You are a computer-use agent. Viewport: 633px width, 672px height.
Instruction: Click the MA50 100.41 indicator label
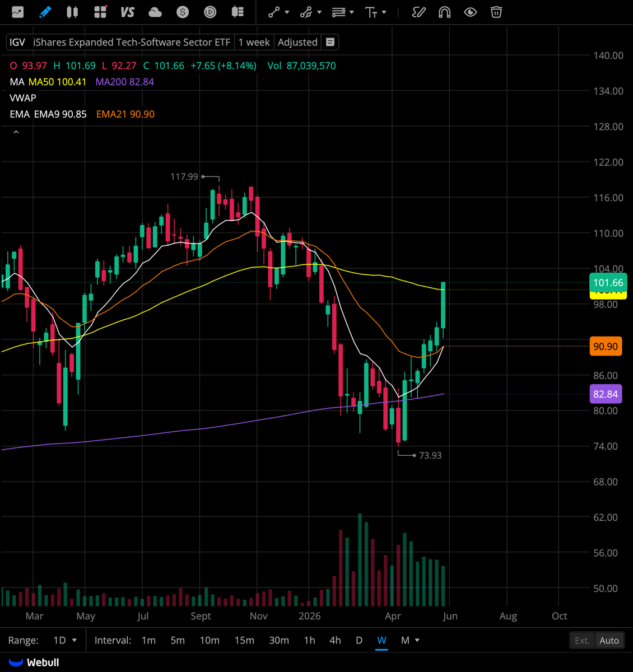[57, 82]
